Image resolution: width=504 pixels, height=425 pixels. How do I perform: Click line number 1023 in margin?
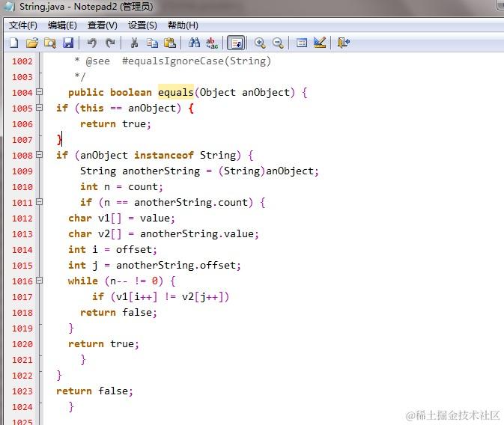tap(22, 391)
